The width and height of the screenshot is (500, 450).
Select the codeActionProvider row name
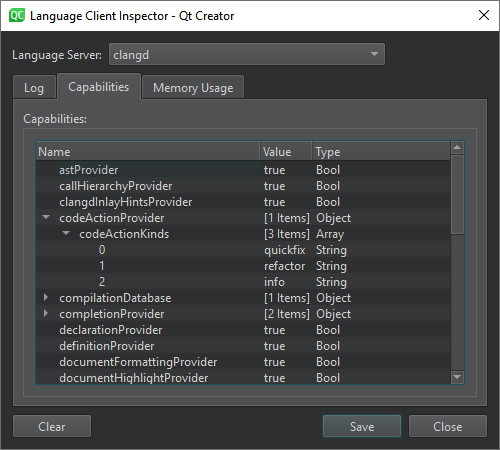112,218
